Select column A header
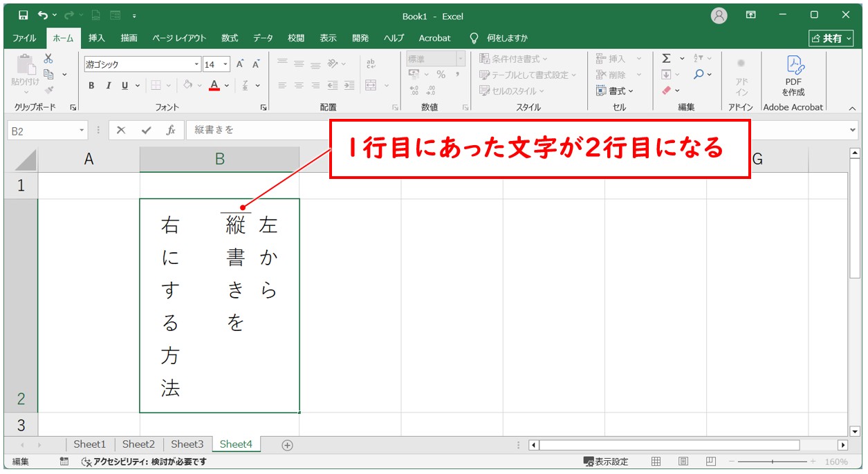 pos(89,159)
